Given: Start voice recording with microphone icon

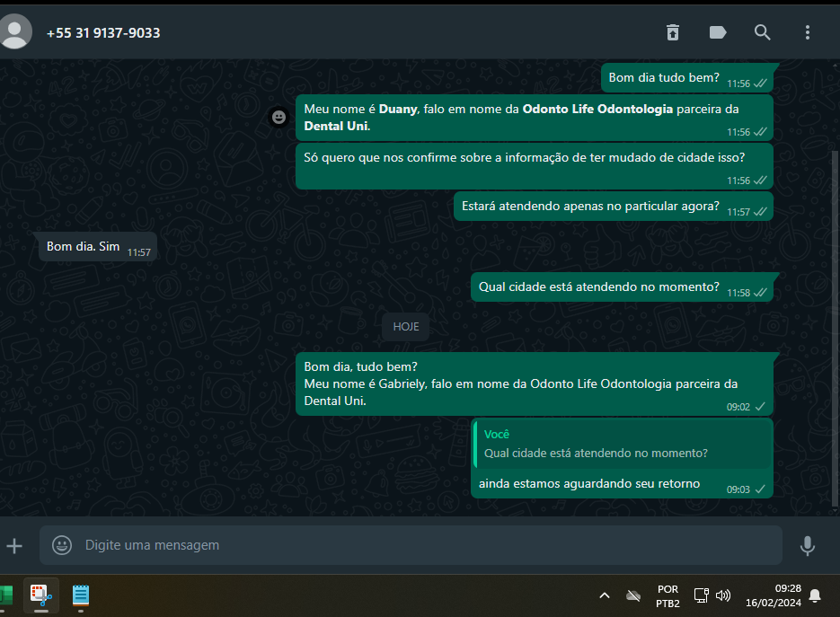Looking at the screenshot, I should [808, 546].
